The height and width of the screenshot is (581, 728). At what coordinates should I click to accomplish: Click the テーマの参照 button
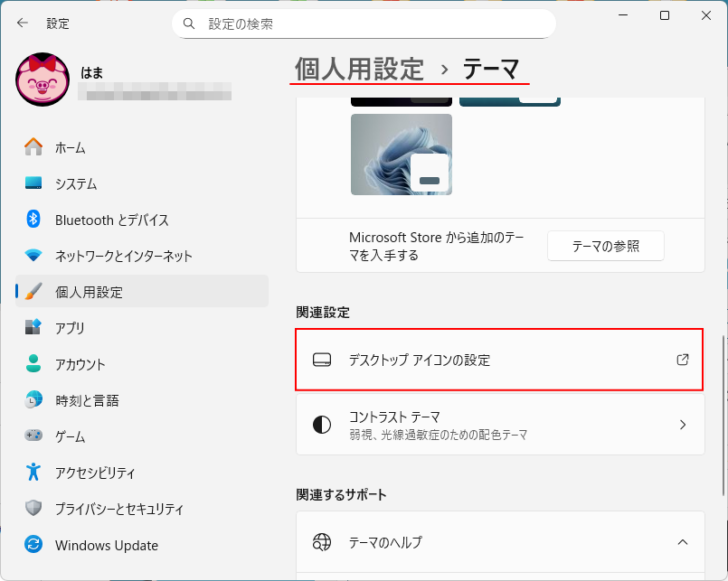(x=605, y=246)
